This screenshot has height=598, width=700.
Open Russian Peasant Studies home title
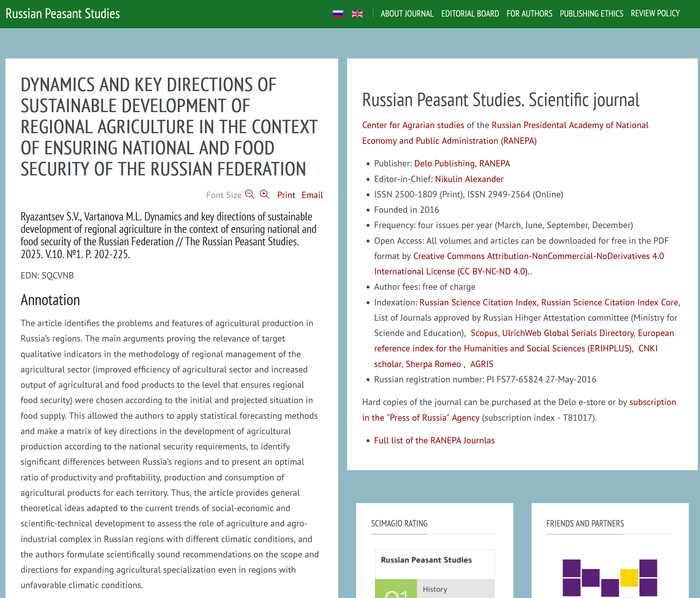[x=63, y=13]
